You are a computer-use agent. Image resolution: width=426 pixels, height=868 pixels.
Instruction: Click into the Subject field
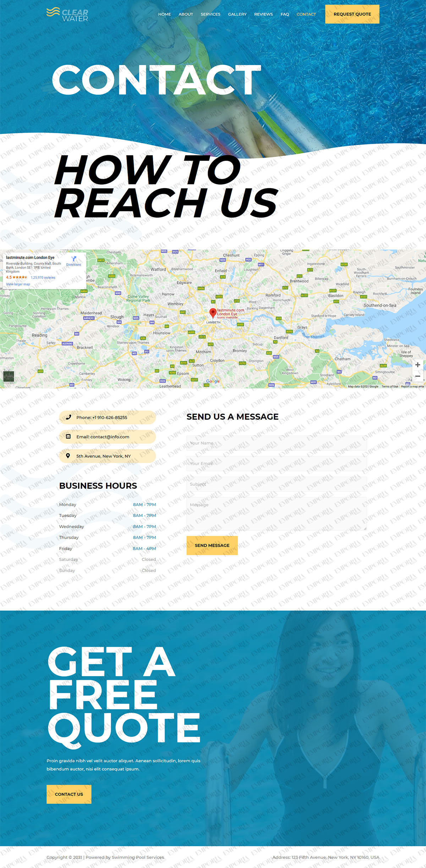pyautogui.click(x=277, y=484)
